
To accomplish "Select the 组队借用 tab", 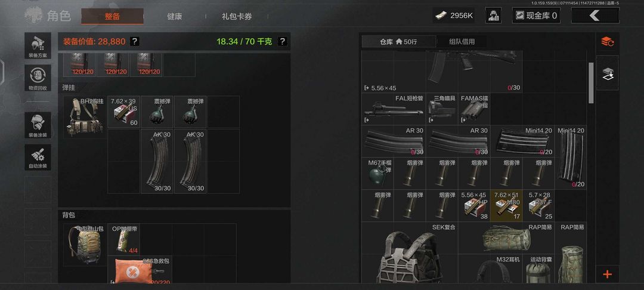I will (x=462, y=42).
